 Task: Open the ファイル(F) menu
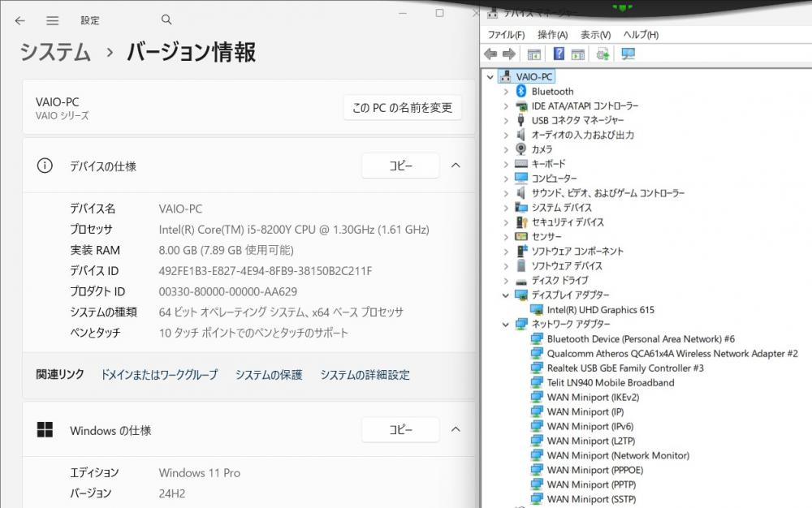pos(506,35)
